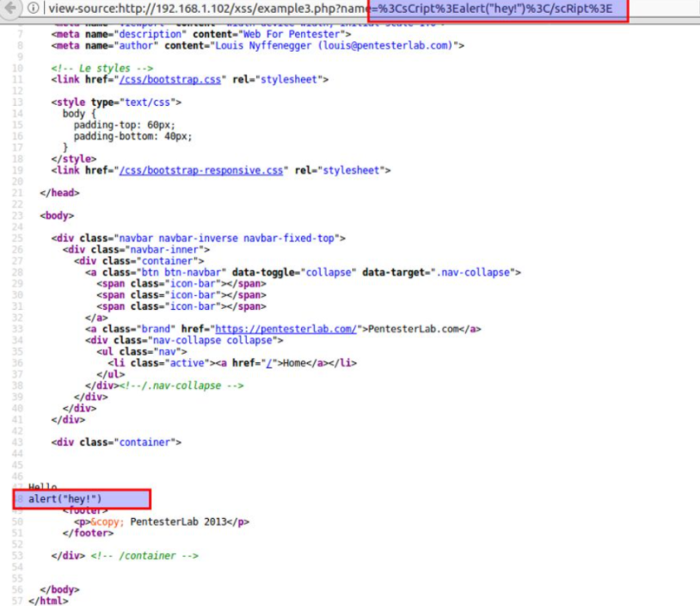700x611 pixels.
Task: Open the /css/bootstrap-responsive.css link
Action: (x=201, y=170)
